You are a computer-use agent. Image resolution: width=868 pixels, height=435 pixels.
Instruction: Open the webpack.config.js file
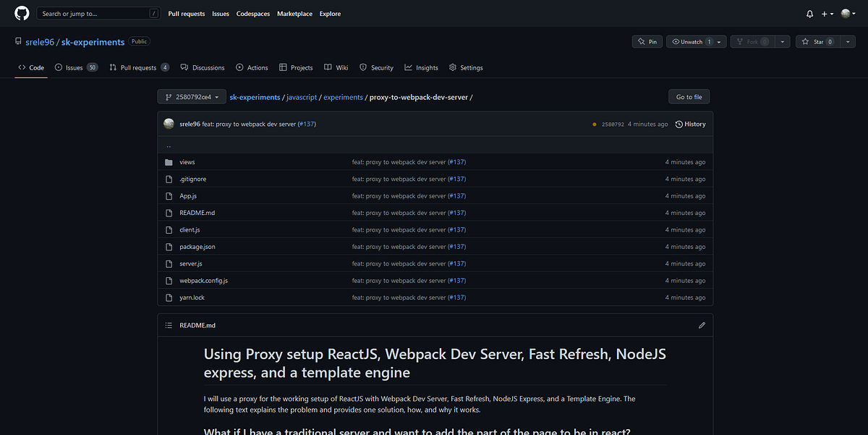tap(203, 281)
